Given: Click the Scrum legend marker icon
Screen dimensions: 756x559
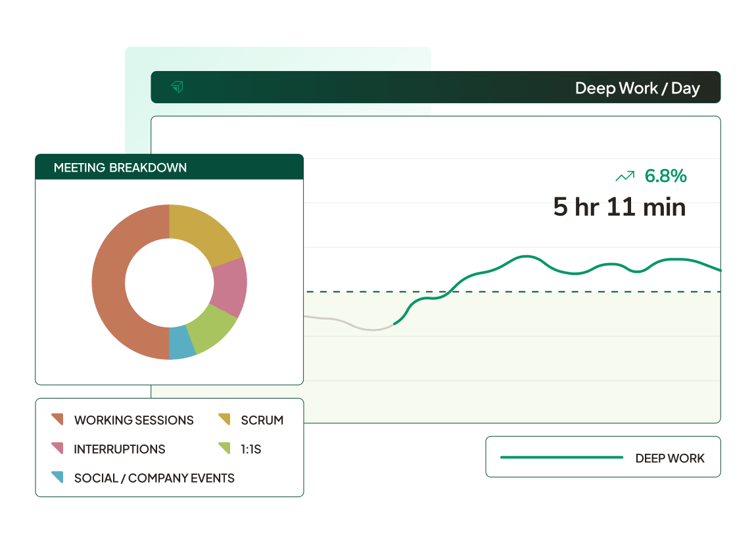Looking at the screenshot, I should (224, 420).
